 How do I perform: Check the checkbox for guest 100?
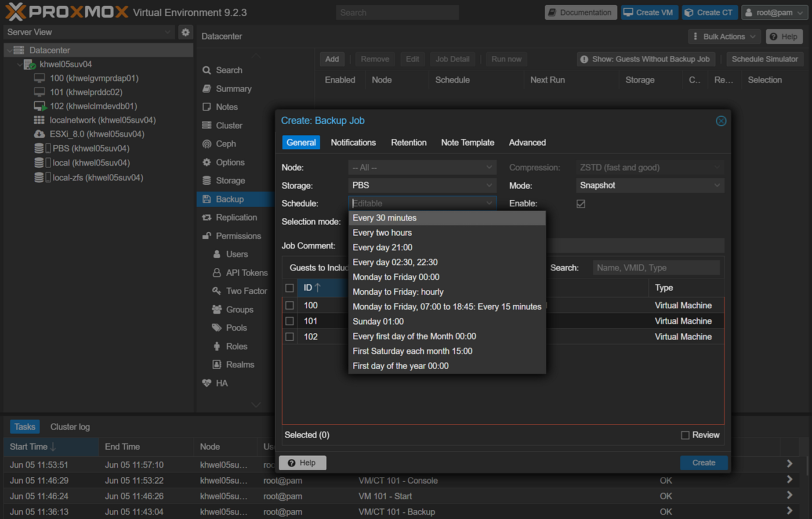(289, 305)
